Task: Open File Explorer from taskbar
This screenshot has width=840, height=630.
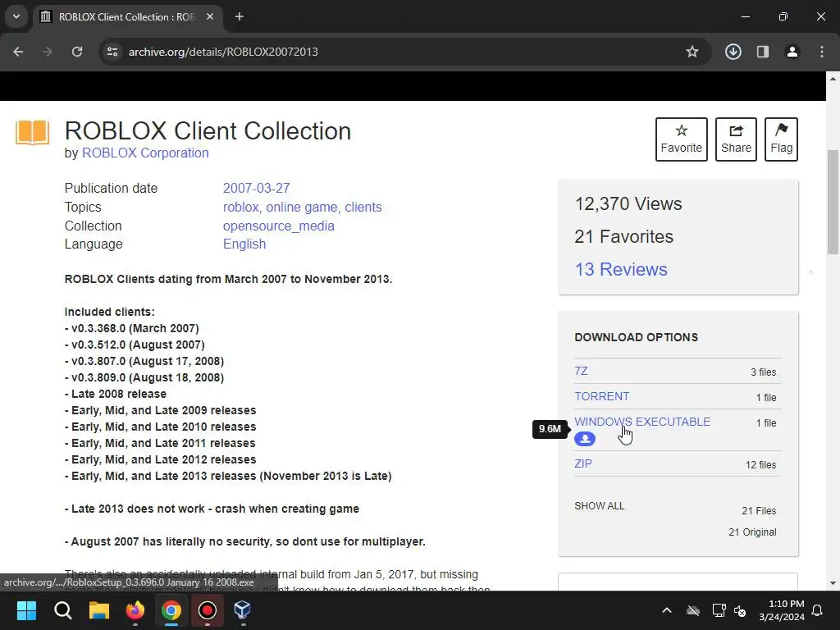Action: (x=99, y=610)
